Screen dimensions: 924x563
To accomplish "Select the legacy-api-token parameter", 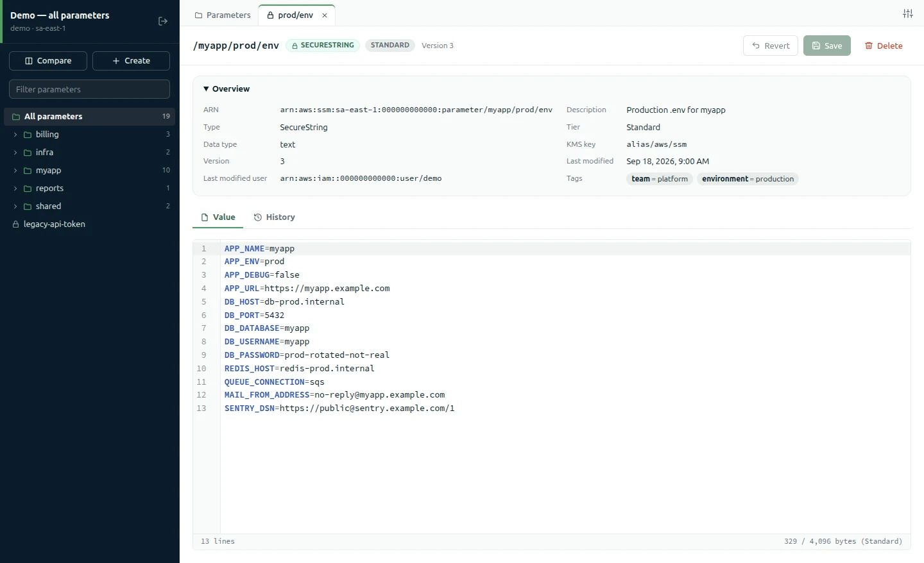I will click(89, 224).
